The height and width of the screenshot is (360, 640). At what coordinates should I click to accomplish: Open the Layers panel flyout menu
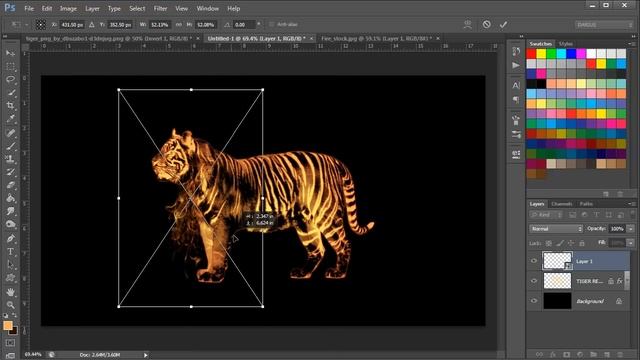(x=631, y=204)
